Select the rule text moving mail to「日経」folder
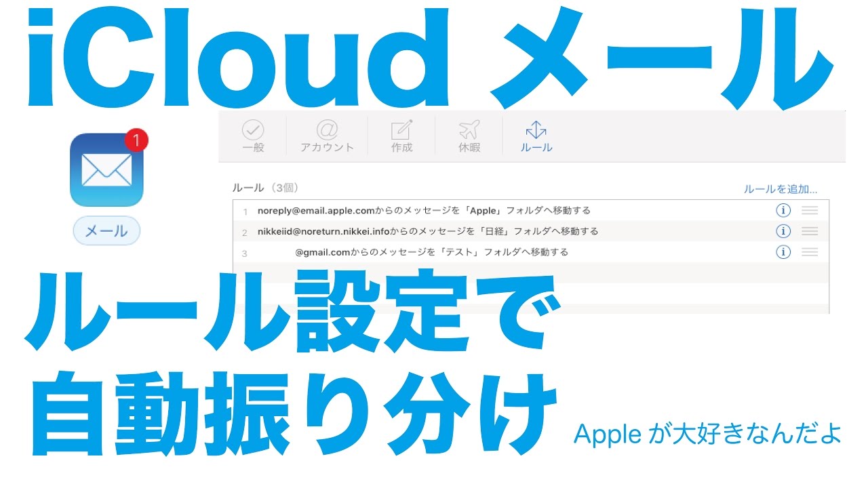The image size is (868, 488). click(x=428, y=231)
